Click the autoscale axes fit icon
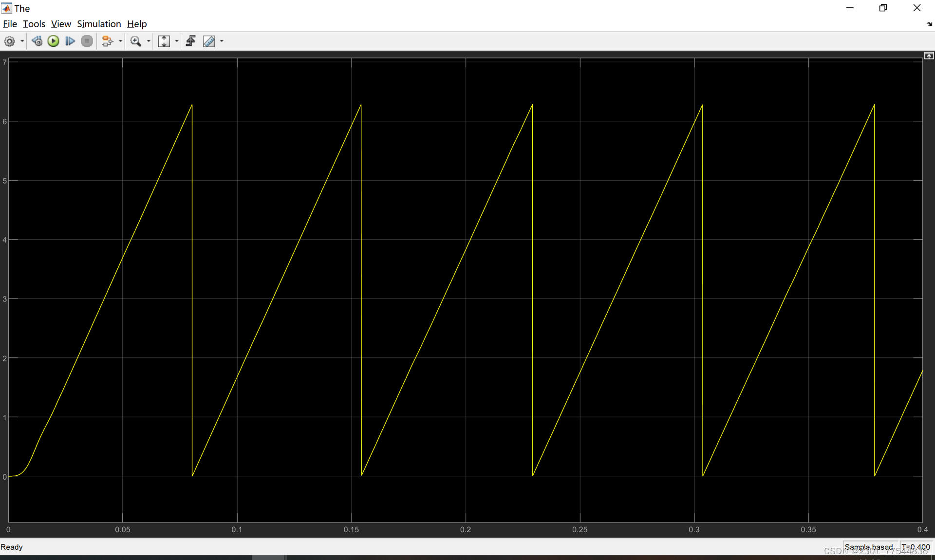This screenshot has width=935, height=560. [164, 41]
